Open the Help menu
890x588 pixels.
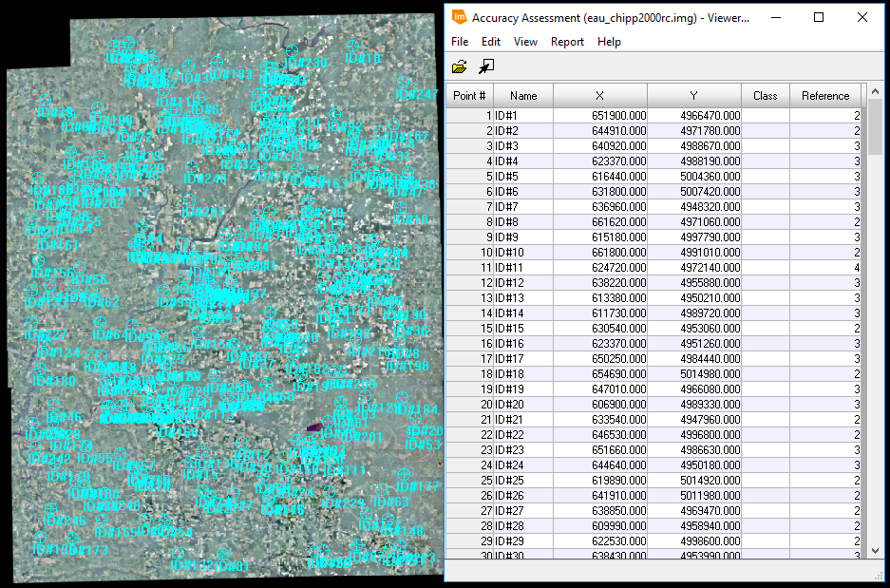[x=609, y=42]
